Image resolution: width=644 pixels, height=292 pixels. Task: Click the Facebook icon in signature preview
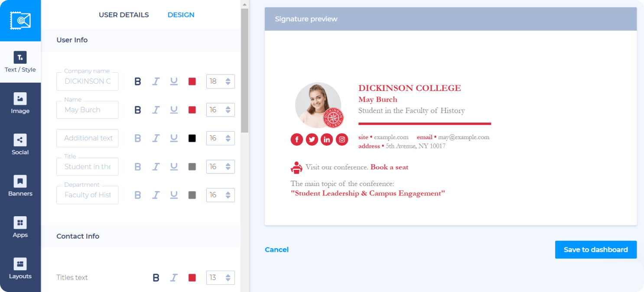pos(297,140)
